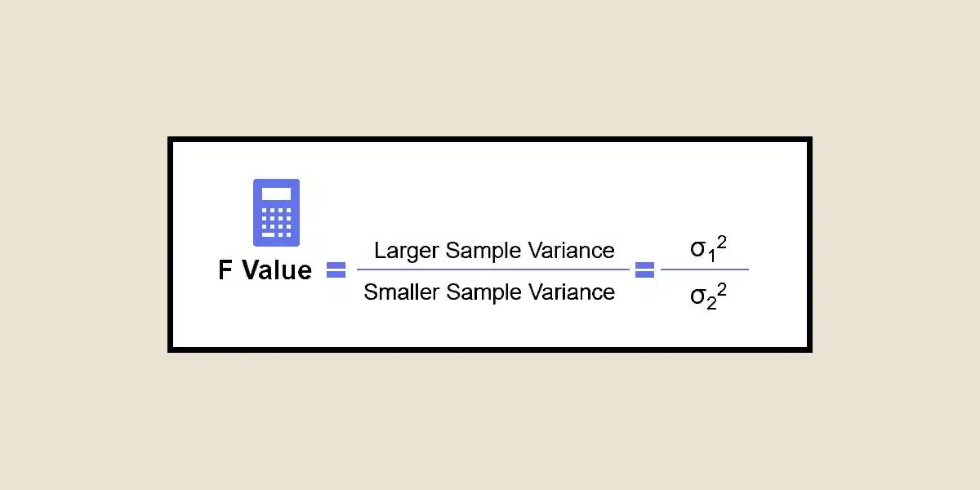Click the Smaller Sample Variance text
Viewport: 980px width, 490px height.
click(x=489, y=292)
